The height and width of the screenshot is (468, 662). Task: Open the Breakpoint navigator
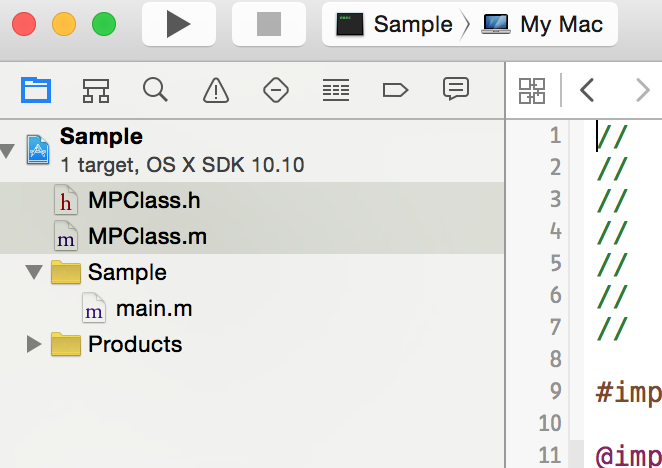pyautogui.click(x=395, y=90)
